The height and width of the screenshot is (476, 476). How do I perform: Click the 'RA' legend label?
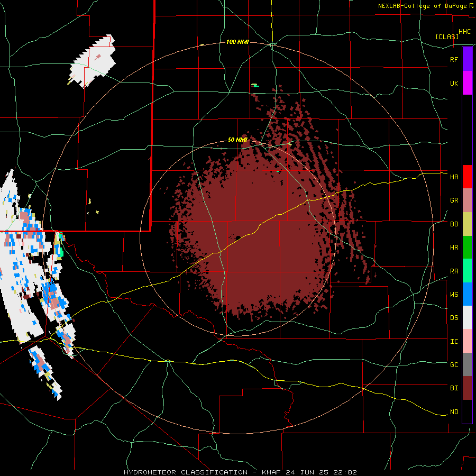click(x=454, y=271)
